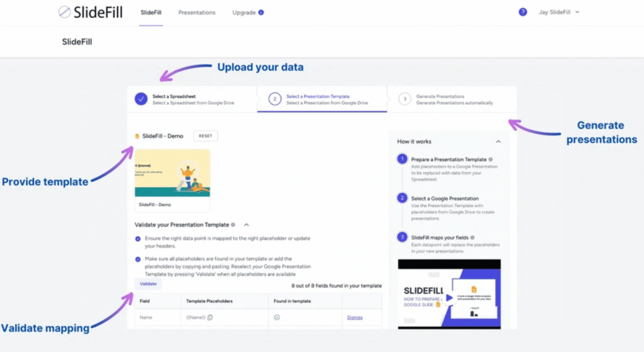Click the {{Name}} placeholder text

click(x=196, y=317)
